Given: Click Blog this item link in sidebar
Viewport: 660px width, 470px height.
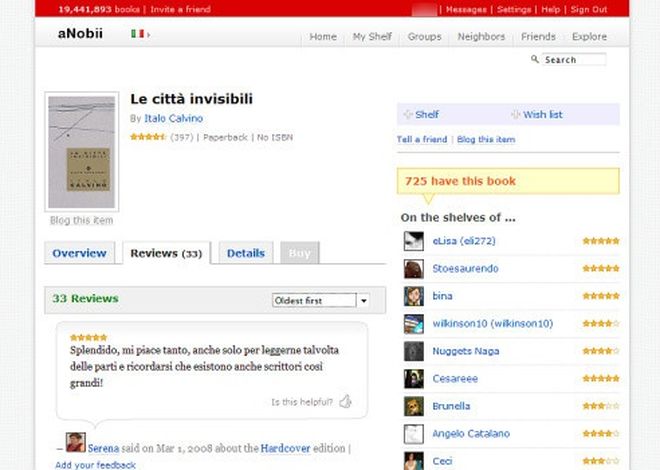Looking at the screenshot, I should [486, 139].
